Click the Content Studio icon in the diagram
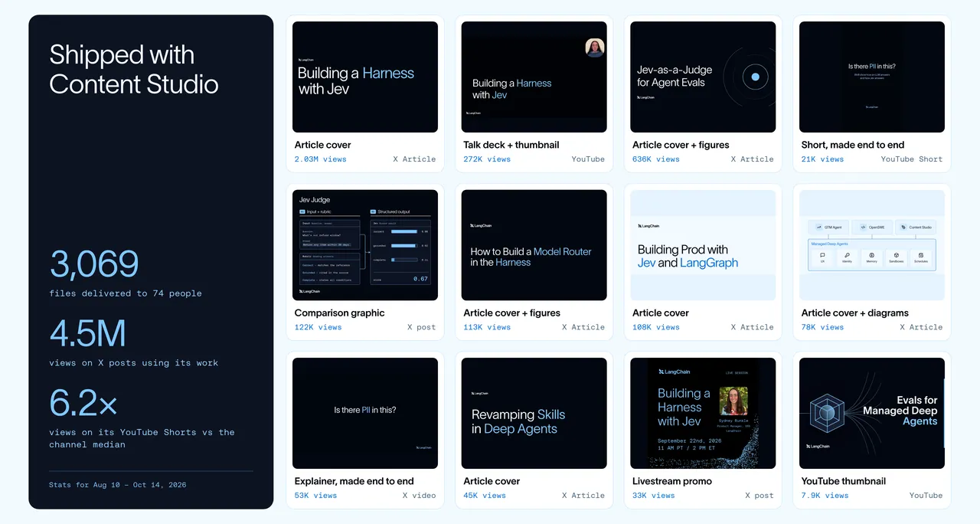 (903, 228)
